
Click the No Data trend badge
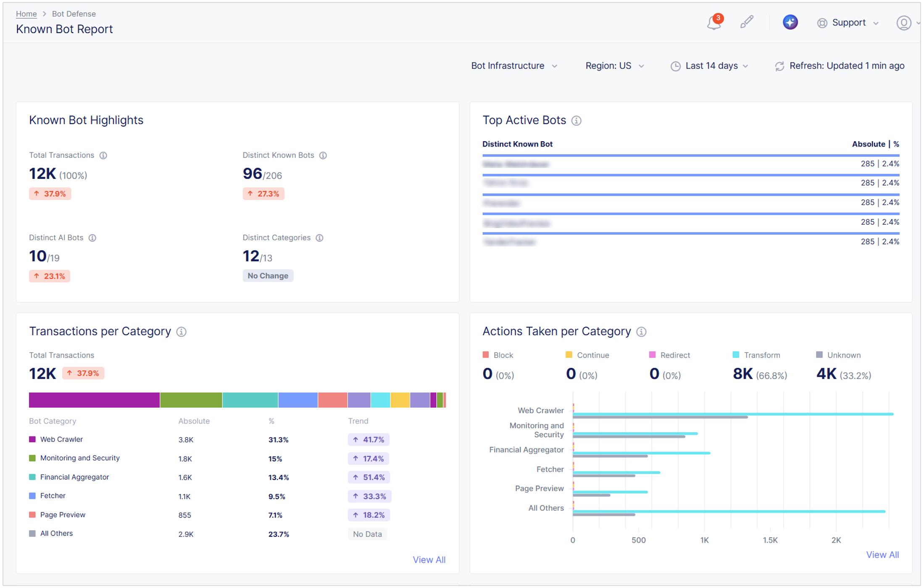click(367, 534)
